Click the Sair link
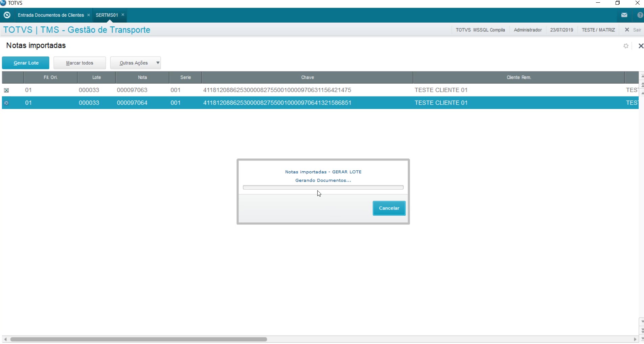 pos(637,30)
